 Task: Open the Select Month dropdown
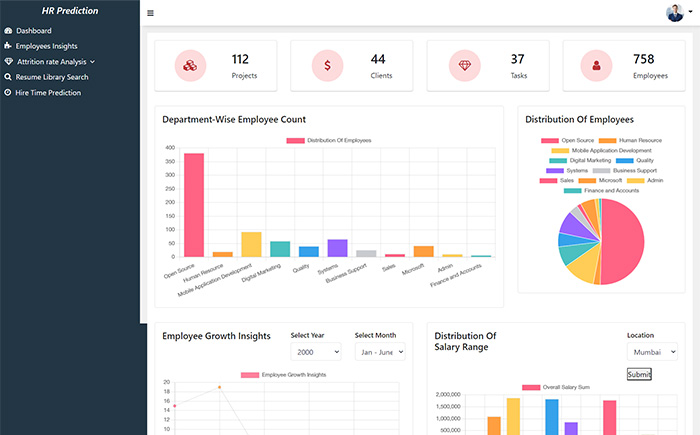[380, 352]
